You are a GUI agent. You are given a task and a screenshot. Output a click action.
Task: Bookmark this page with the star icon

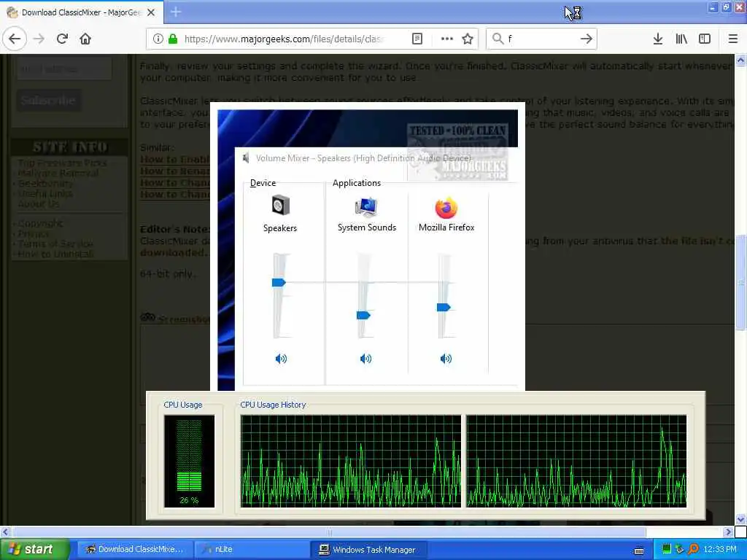[x=468, y=39]
